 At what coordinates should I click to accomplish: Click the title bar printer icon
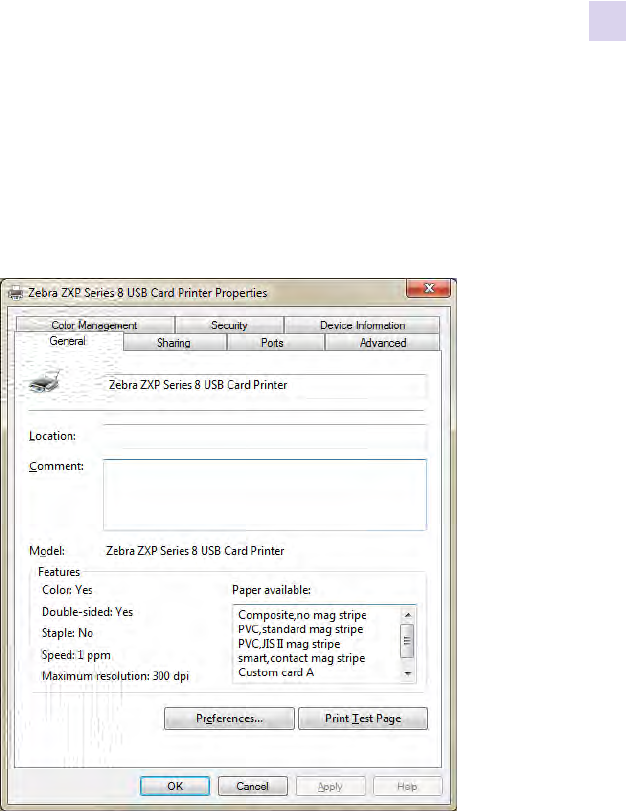click(x=16, y=293)
